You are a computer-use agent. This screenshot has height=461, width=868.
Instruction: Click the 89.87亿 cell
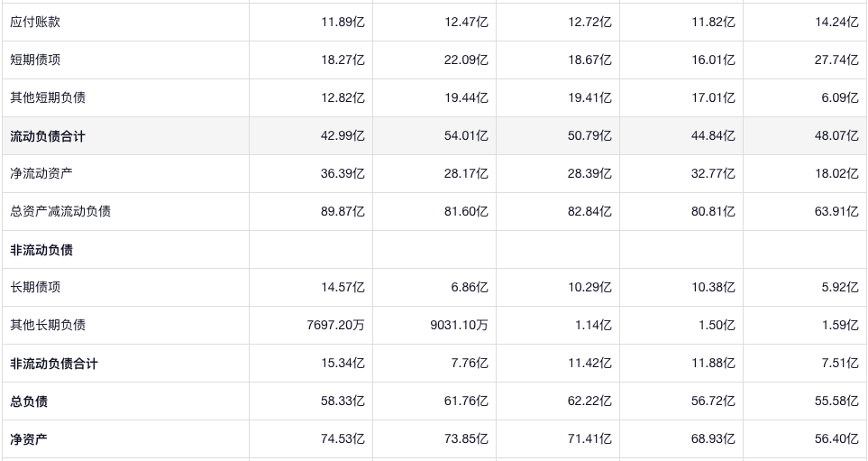(x=343, y=211)
